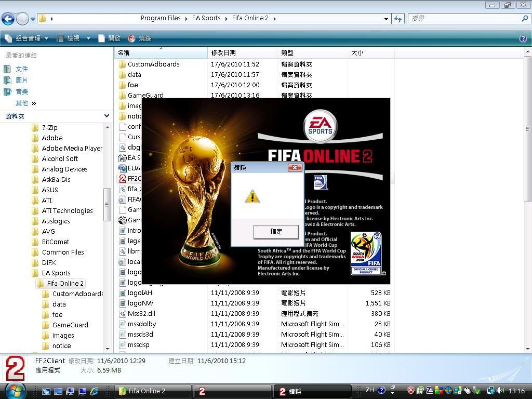The width and height of the screenshot is (532, 399).
Task: Click inside the 搜尋 search field
Action: coord(465,19)
